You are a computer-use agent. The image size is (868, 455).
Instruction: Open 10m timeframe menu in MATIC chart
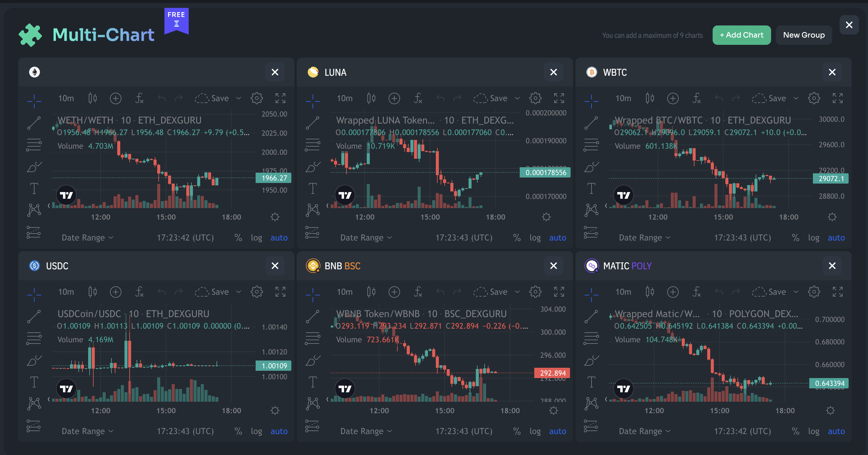623,292
